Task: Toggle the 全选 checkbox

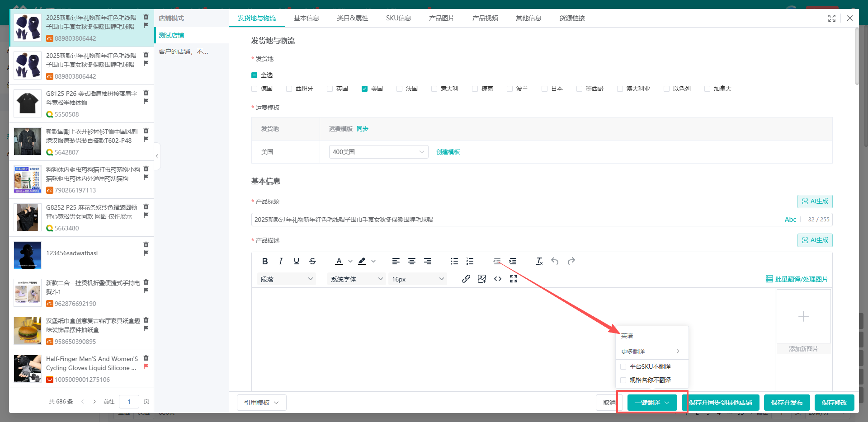Action: [254, 75]
